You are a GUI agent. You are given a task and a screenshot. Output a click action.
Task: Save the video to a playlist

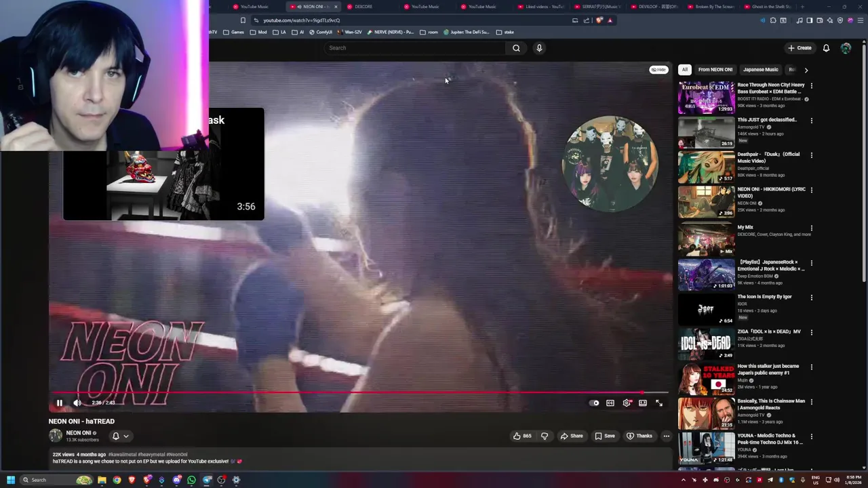click(605, 436)
